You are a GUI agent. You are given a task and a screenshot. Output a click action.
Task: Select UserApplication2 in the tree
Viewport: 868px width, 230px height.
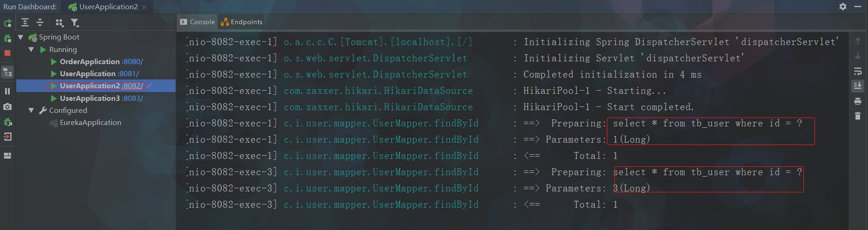[x=90, y=86]
